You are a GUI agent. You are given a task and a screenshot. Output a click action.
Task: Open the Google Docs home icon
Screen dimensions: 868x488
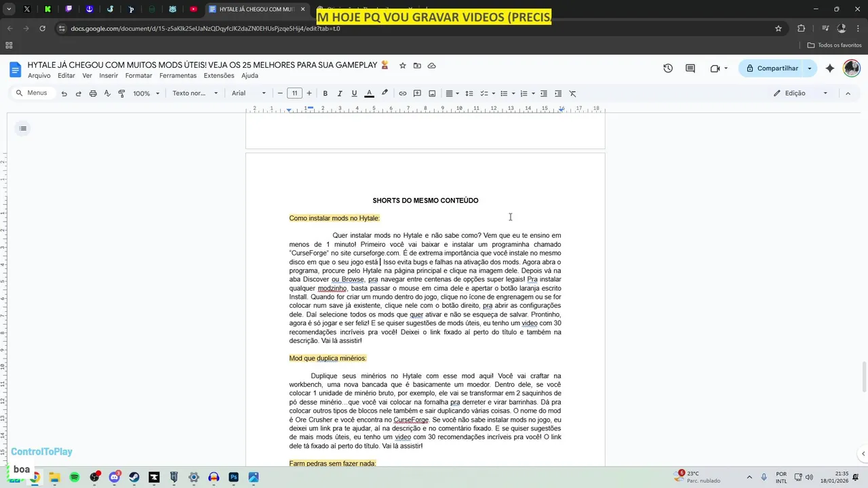(15, 69)
